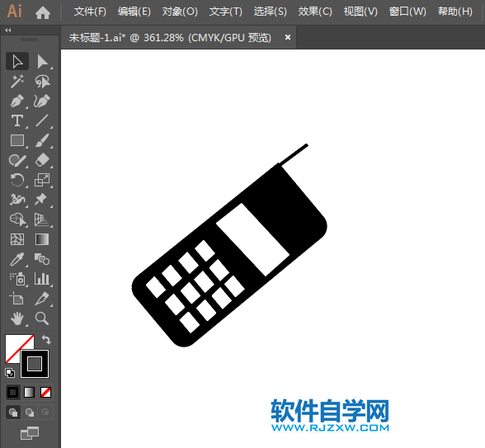Viewport: 485px width, 448px height.
Task: Select the Selection tool (black arrow)
Action: (17, 61)
